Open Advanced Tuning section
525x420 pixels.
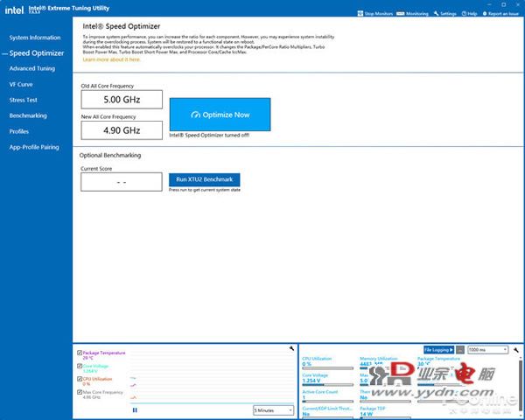(32, 68)
